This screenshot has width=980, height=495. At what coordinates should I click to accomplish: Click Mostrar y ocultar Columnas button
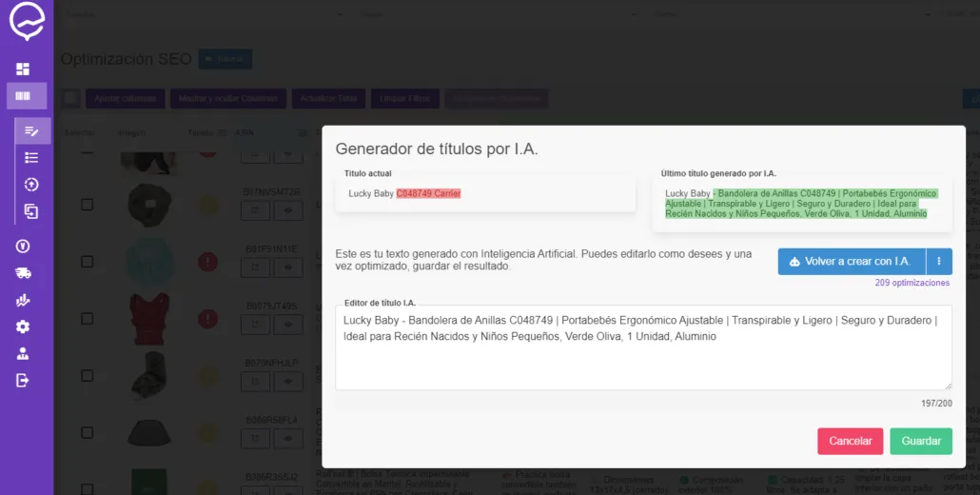228,98
